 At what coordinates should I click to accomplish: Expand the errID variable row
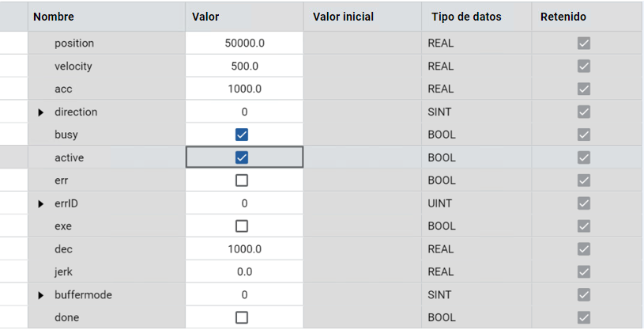(x=41, y=204)
